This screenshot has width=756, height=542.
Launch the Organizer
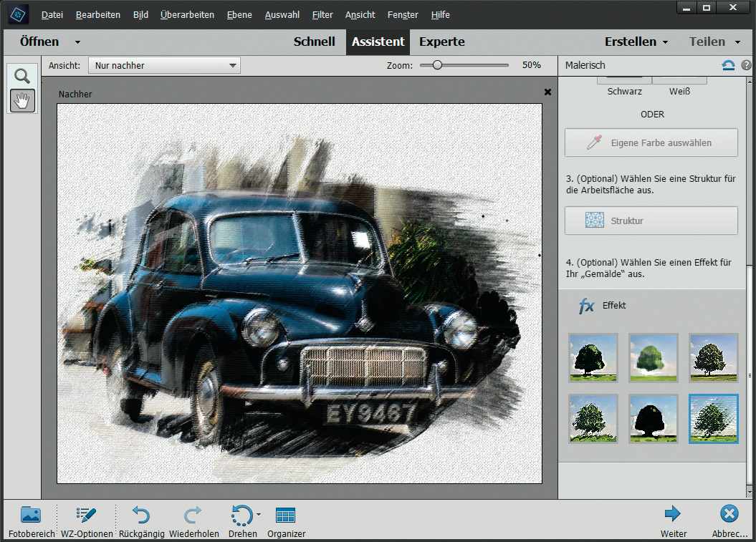[x=286, y=515]
